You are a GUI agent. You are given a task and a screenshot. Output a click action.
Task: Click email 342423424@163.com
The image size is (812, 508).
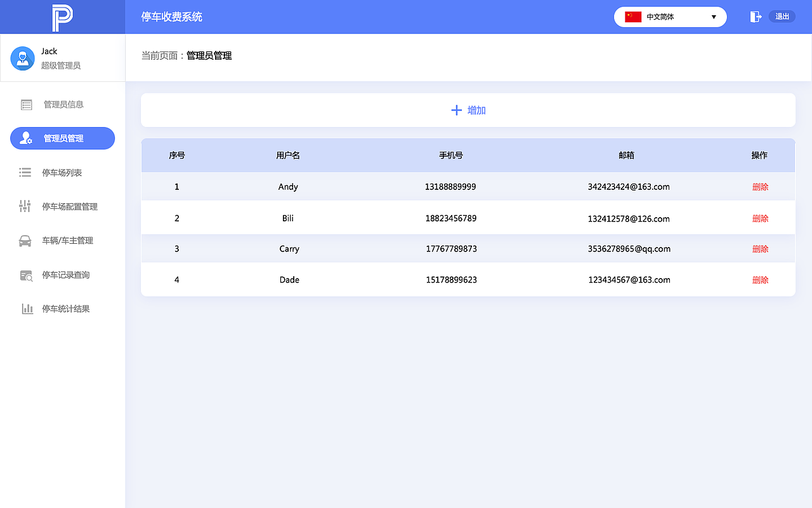tap(629, 187)
